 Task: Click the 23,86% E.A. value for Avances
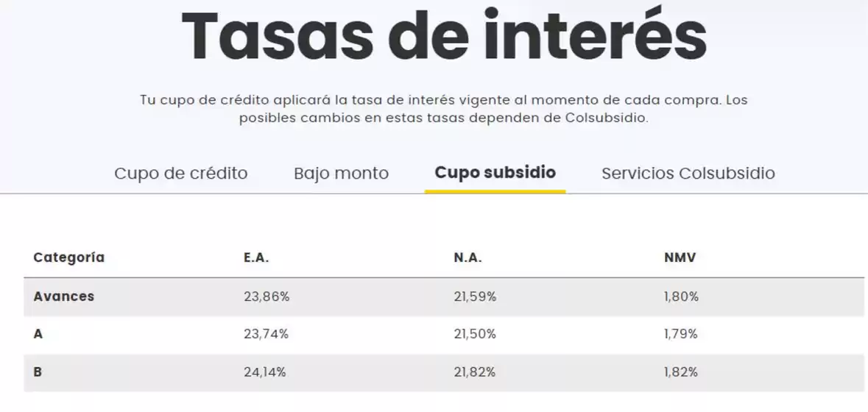267,296
